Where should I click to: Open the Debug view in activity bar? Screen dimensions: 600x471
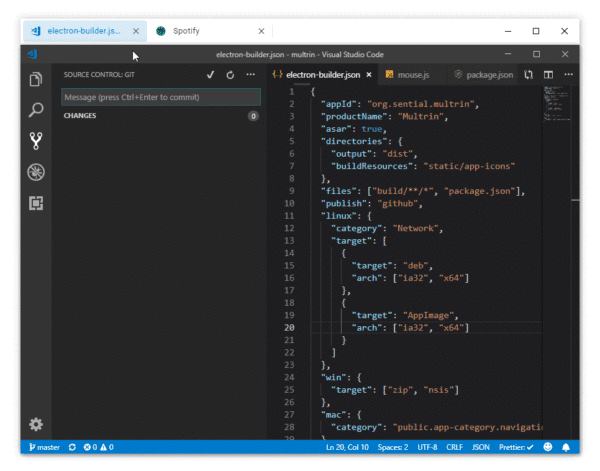click(x=36, y=171)
